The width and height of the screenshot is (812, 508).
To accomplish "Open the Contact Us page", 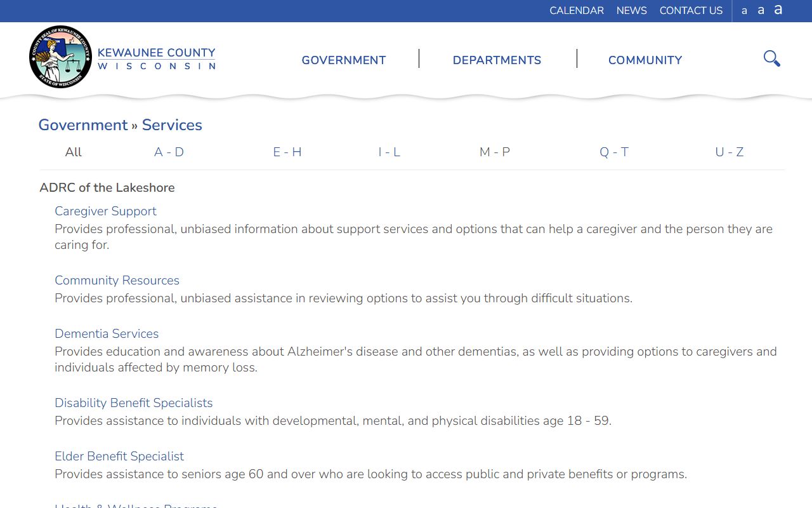I will 691,11.
